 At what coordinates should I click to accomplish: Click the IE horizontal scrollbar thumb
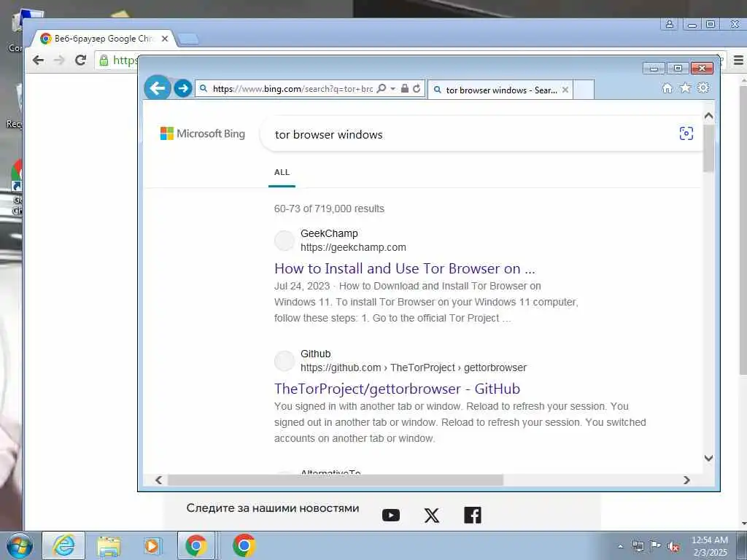click(335, 480)
